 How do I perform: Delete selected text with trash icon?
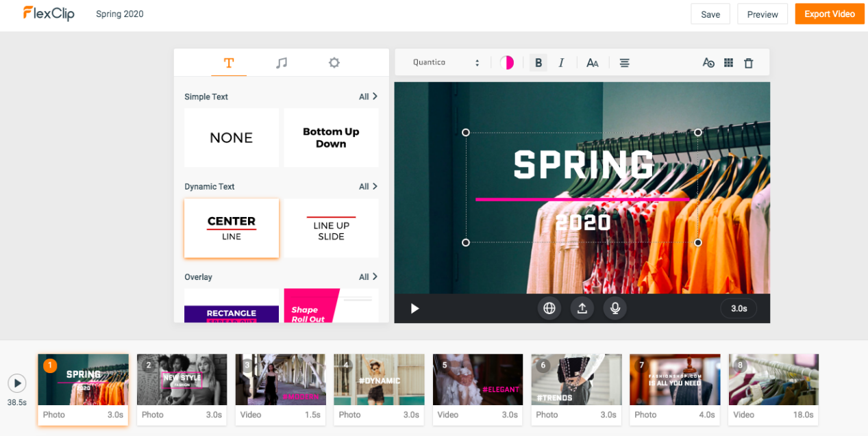click(748, 63)
